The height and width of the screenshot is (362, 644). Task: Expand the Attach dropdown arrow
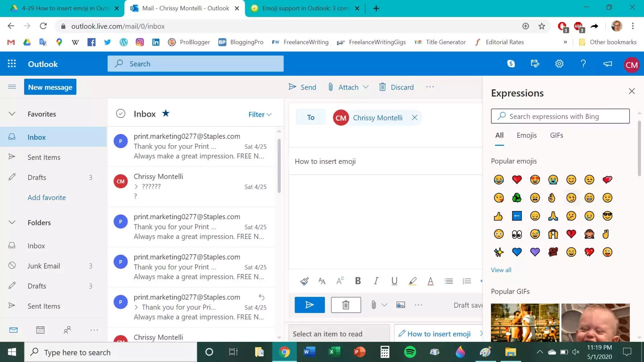[x=365, y=87]
